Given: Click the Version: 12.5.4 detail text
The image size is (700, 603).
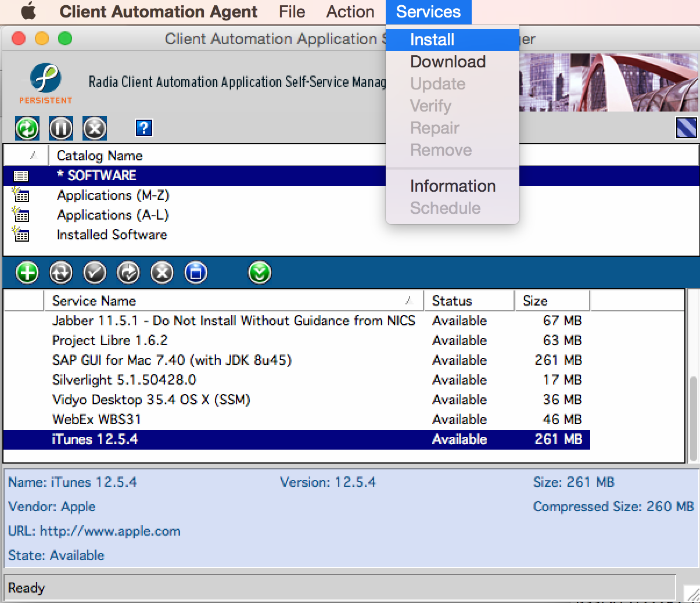Looking at the screenshot, I should [x=328, y=482].
